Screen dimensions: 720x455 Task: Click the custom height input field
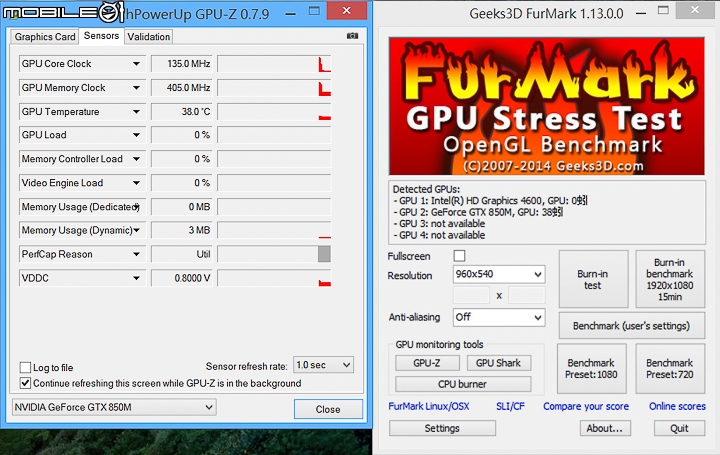coord(527,295)
